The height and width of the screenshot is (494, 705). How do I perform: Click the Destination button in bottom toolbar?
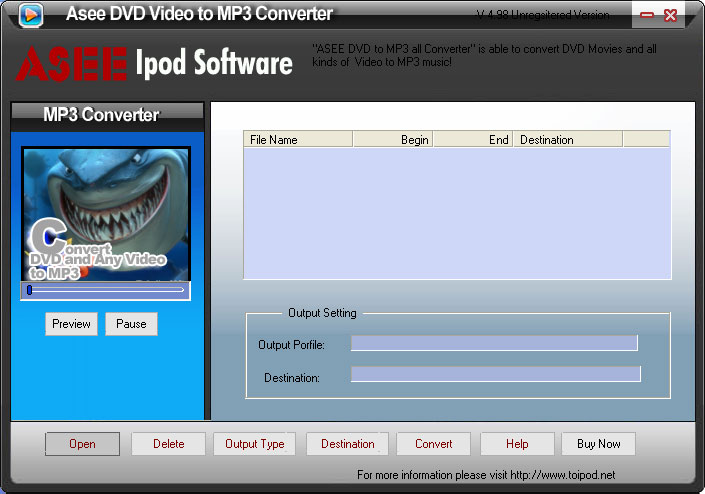[347, 444]
